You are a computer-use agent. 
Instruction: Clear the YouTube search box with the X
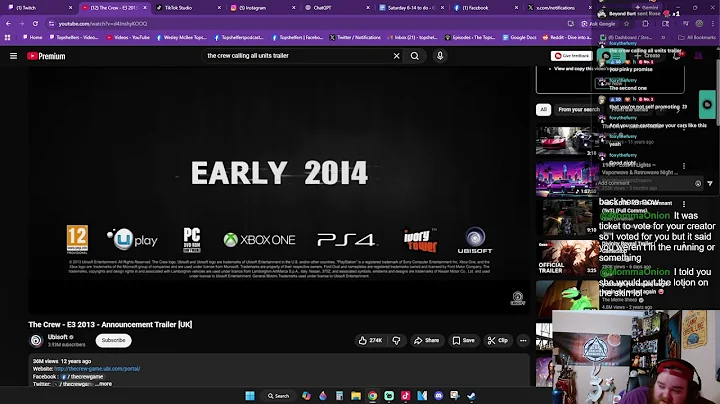396,56
